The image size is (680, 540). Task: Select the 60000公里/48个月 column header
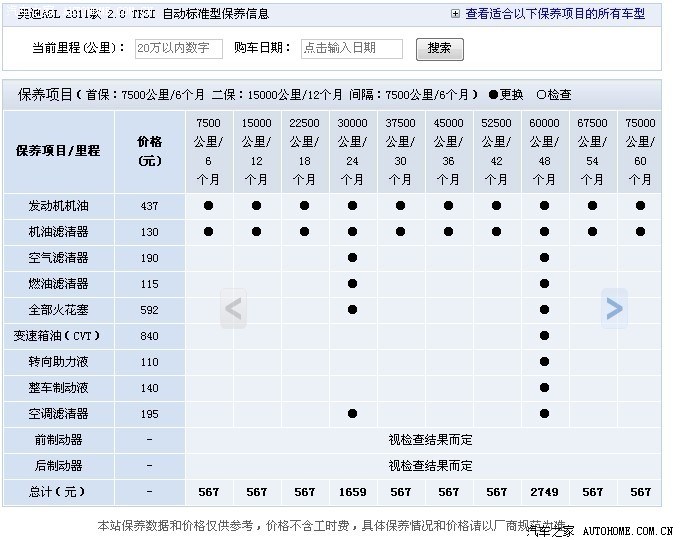tap(544, 151)
